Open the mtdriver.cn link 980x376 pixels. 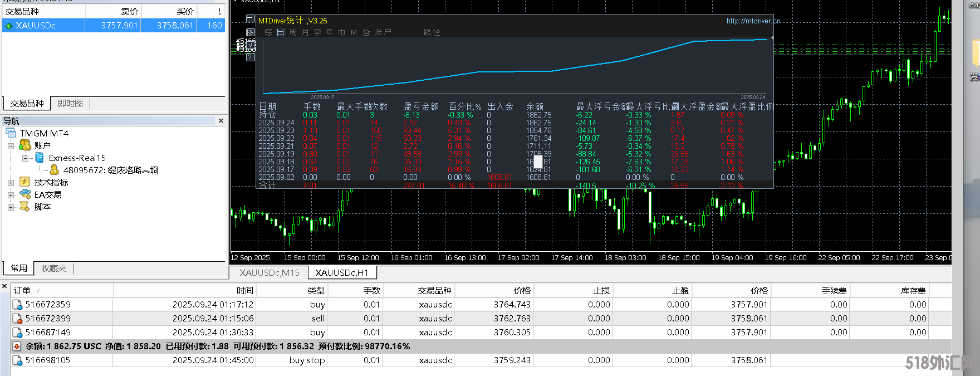pyautogui.click(x=753, y=21)
